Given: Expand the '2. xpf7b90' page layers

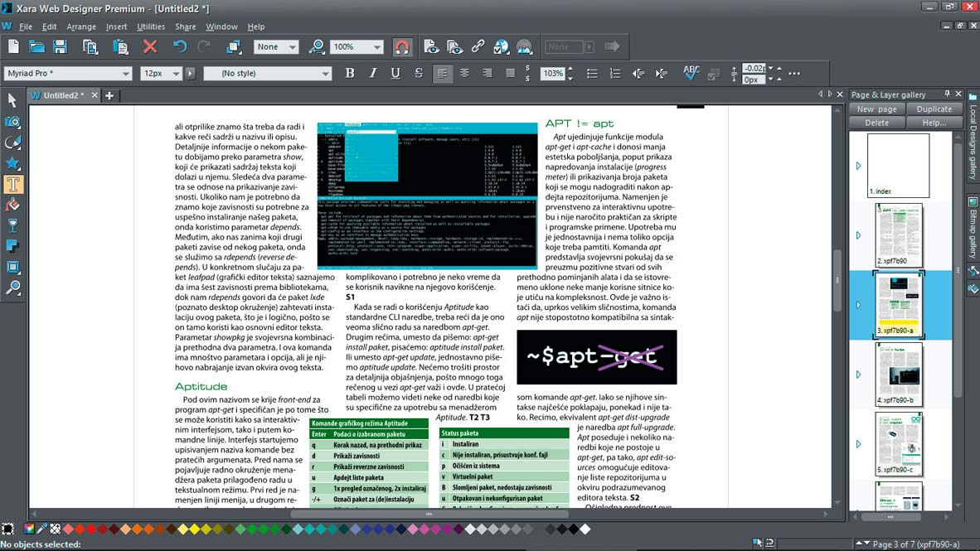Looking at the screenshot, I should [858, 235].
